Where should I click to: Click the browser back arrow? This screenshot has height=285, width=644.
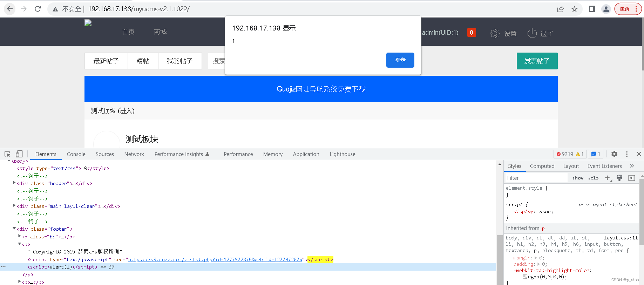(x=10, y=9)
